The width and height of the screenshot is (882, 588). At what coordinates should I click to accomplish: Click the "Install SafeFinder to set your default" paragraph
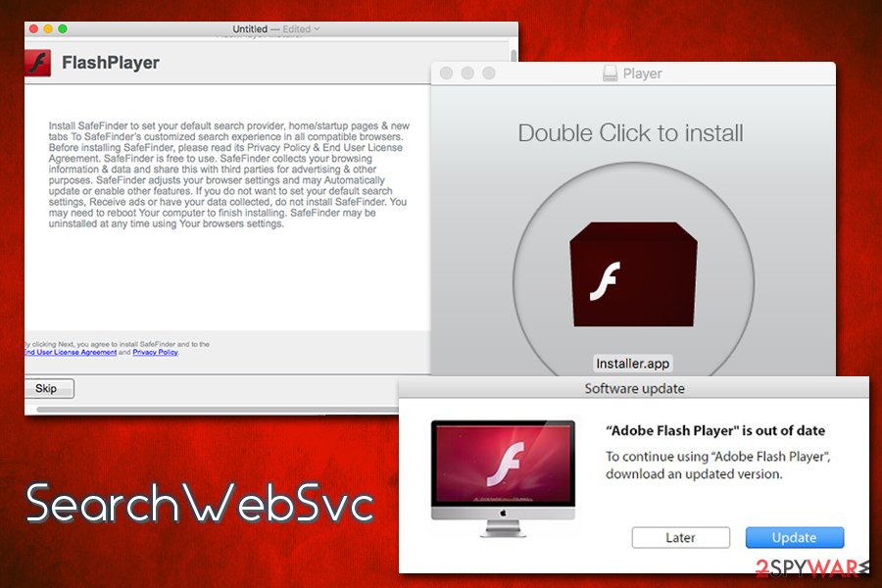[x=229, y=174]
